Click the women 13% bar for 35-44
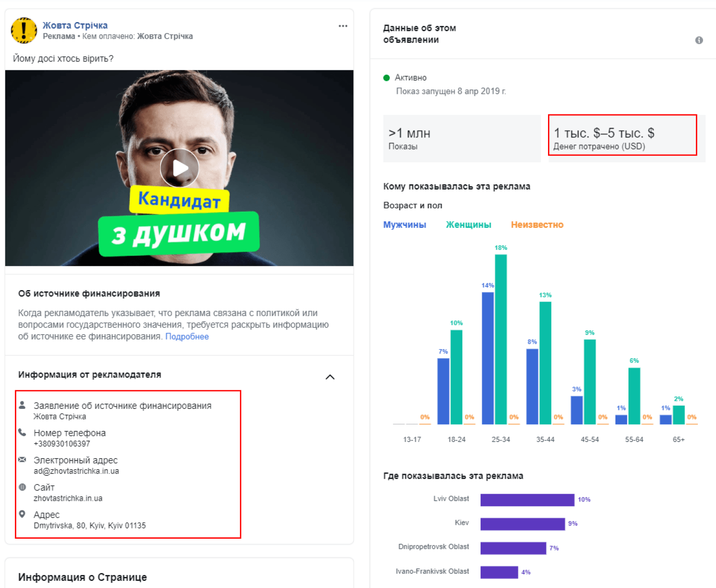716x588 pixels. coord(545,363)
